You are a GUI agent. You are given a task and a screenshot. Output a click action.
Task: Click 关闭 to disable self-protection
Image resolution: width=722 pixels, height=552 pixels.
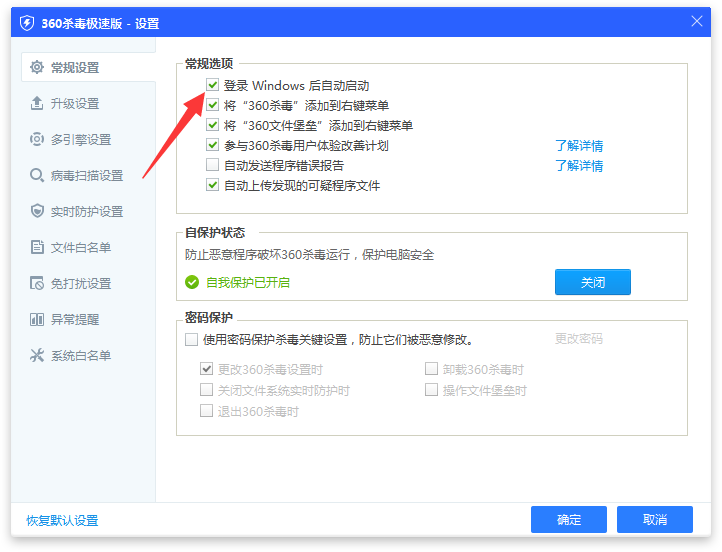pyautogui.click(x=593, y=282)
